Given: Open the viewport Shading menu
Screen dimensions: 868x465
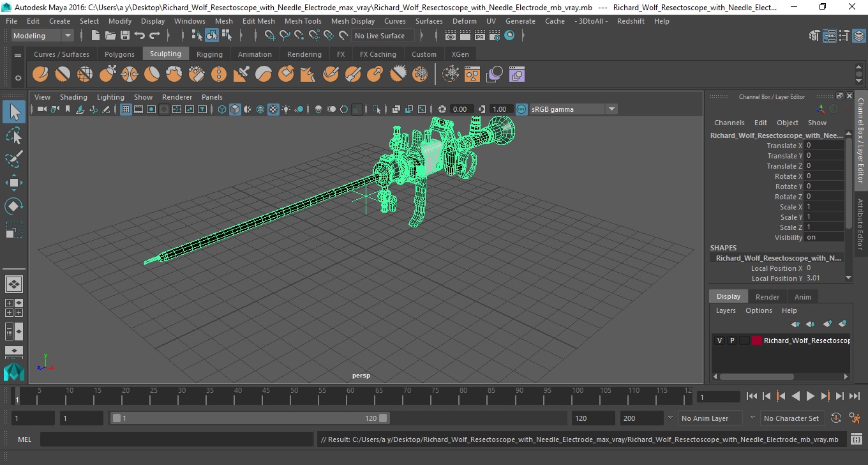Looking at the screenshot, I should 73,97.
